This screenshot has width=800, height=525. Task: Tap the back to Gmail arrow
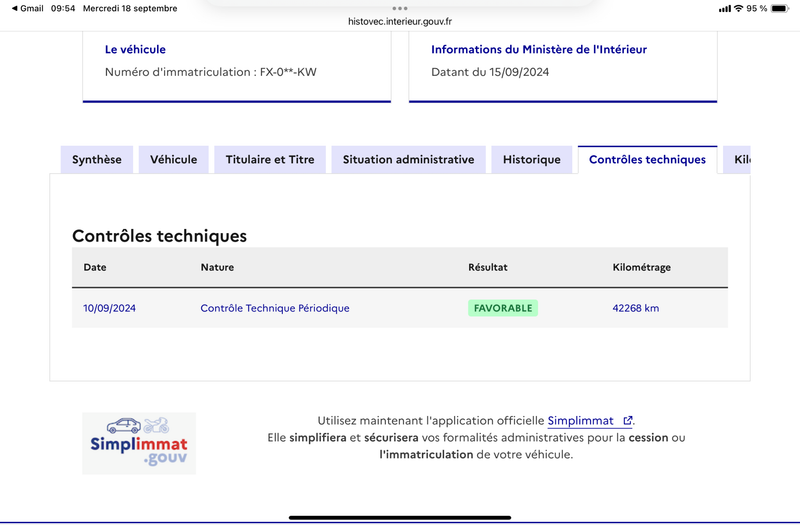[15, 9]
